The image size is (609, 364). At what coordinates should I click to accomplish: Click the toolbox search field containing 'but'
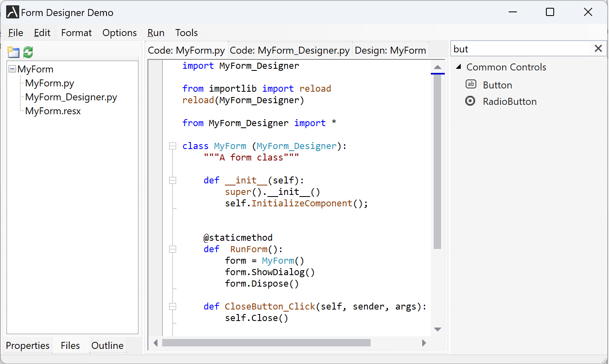click(x=521, y=49)
